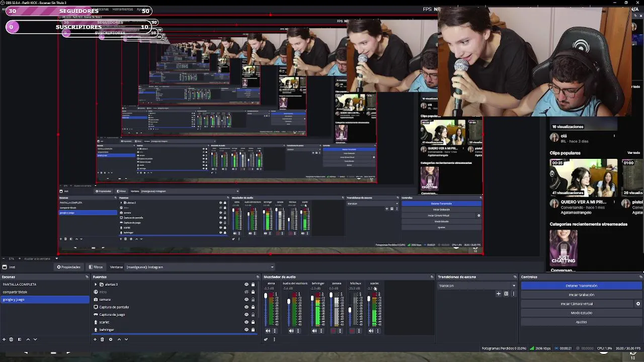The image size is (644, 362).
Task: Undock the Fuentes panel
Action: pos(258,277)
